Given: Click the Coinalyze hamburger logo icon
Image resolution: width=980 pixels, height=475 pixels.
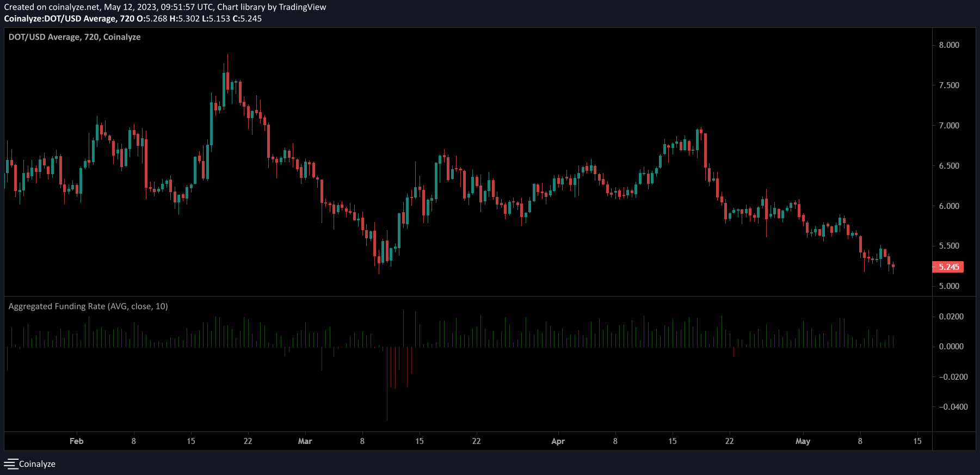Looking at the screenshot, I should 11,464.
